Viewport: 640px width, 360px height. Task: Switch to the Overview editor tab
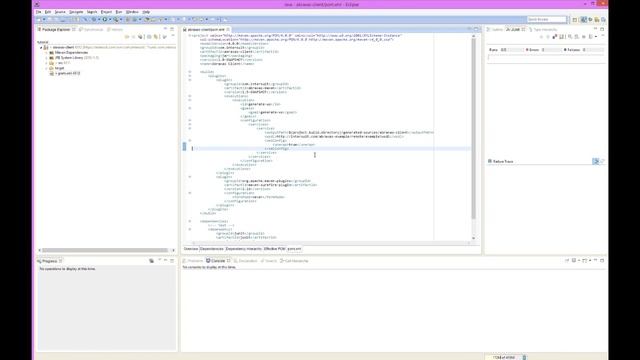pyautogui.click(x=191, y=249)
